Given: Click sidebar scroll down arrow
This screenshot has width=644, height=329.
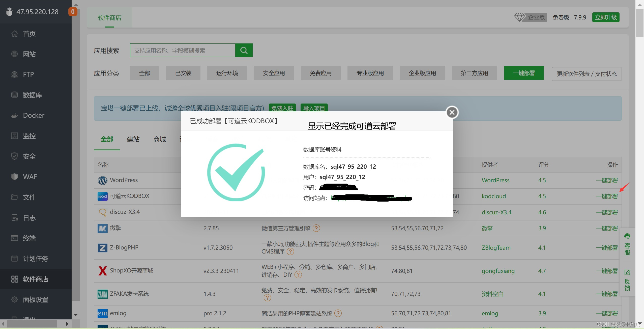Looking at the screenshot, I should click(76, 315).
